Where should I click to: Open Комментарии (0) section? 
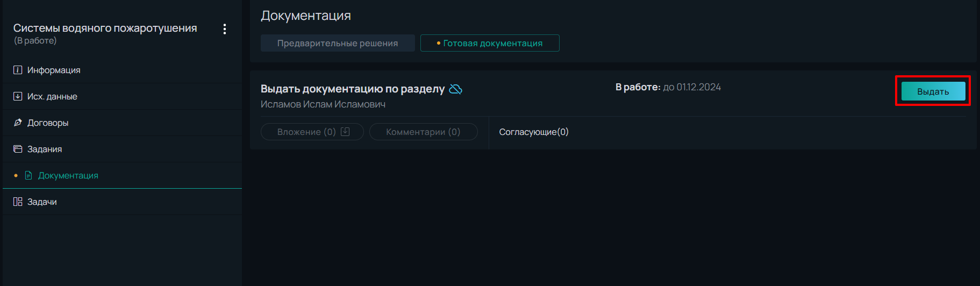424,132
